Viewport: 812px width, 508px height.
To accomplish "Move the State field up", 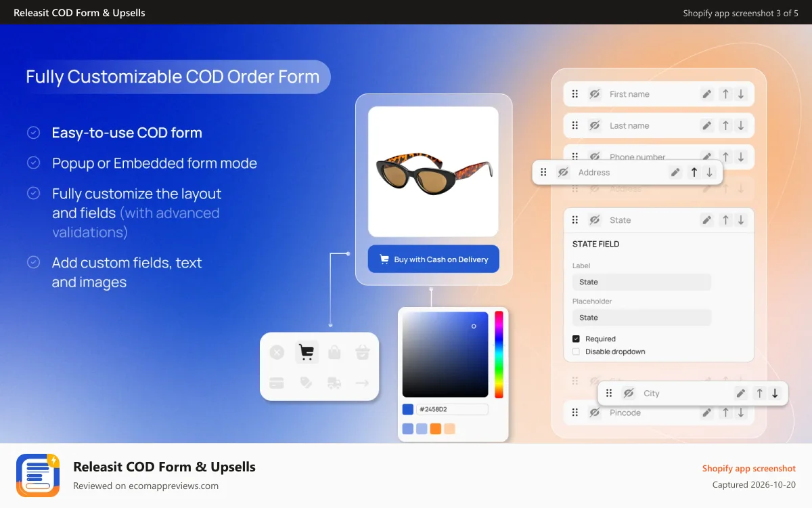I will coord(725,219).
